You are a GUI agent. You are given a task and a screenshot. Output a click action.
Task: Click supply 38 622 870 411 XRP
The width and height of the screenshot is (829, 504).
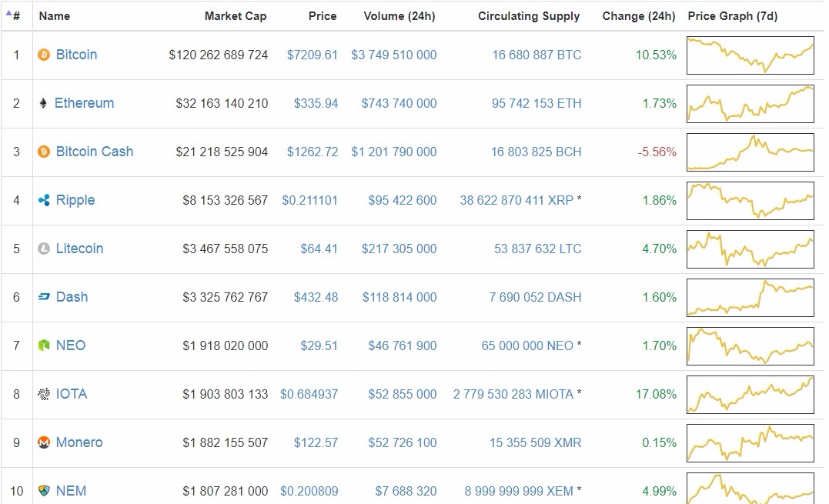click(x=516, y=200)
